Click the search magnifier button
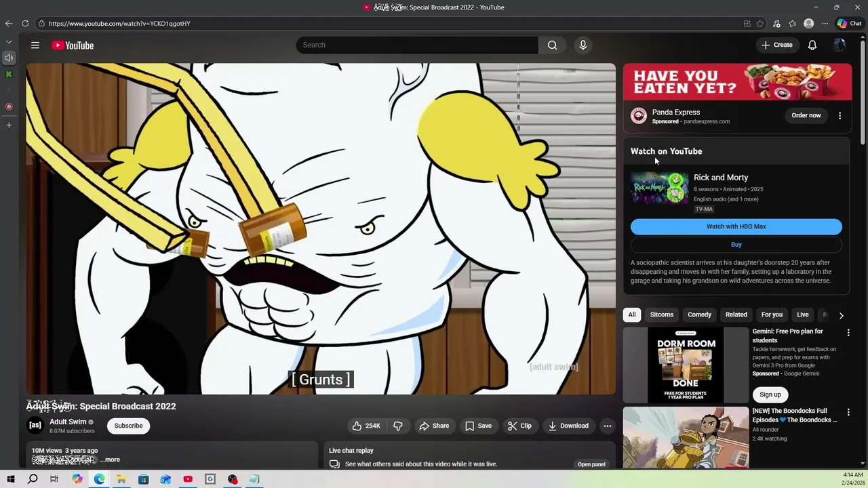The width and height of the screenshot is (868, 488). (x=553, y=45)
